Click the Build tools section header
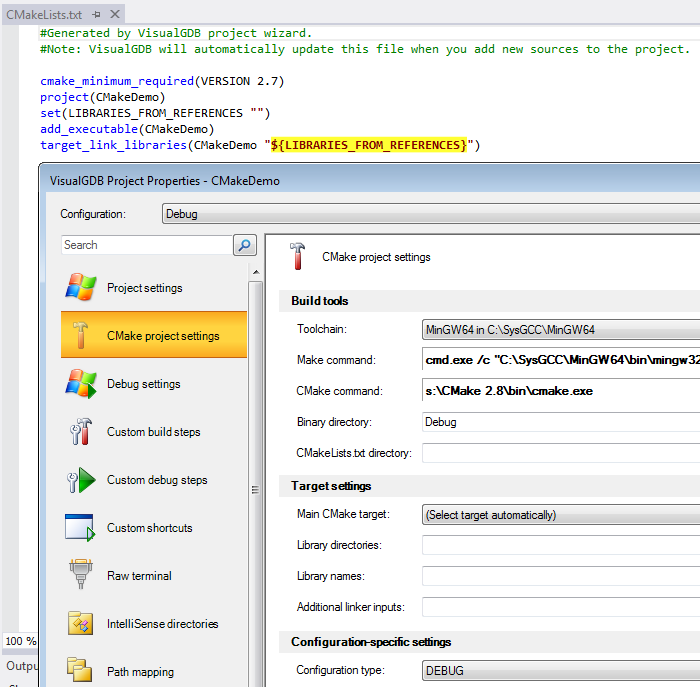 tap(320, 300)
